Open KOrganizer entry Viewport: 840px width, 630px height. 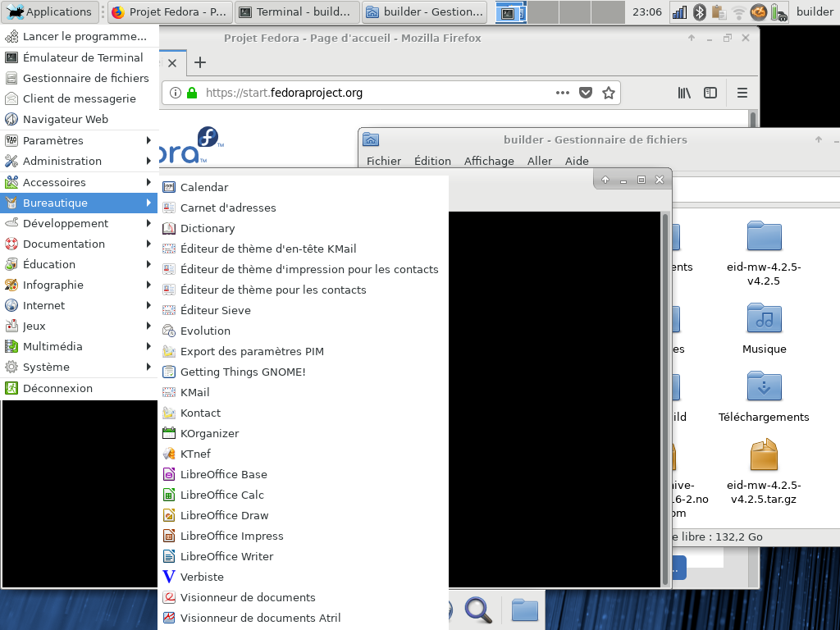304,433
